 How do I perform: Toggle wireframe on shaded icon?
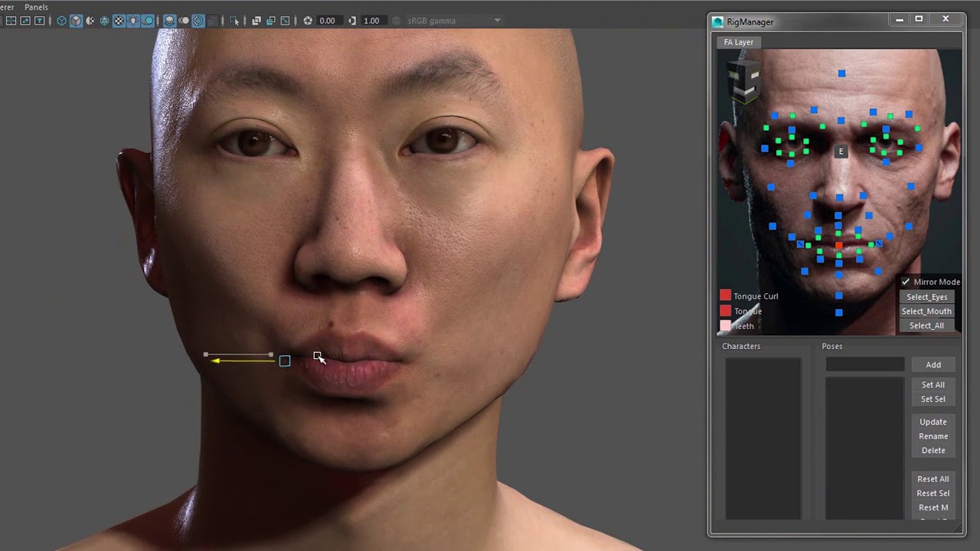(104, 21)
